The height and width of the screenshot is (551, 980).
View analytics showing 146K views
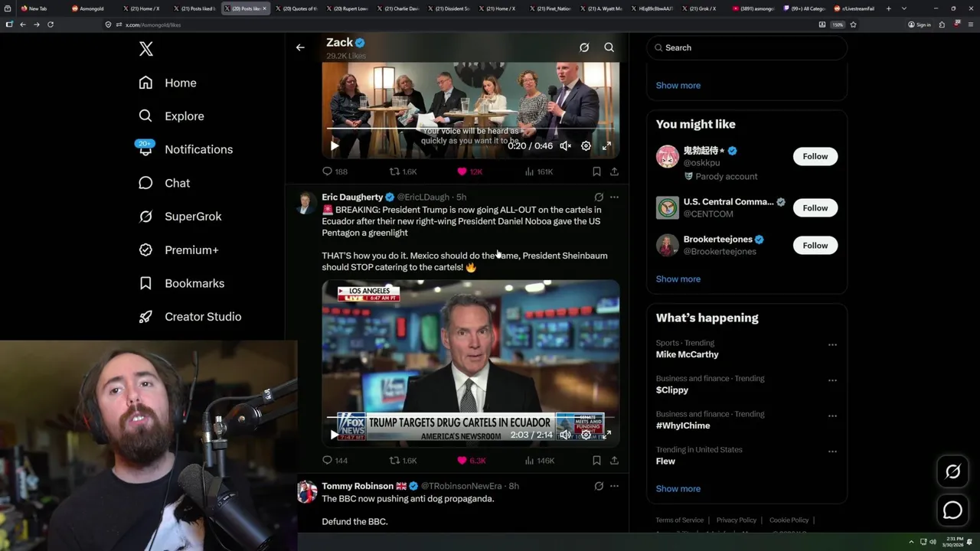coord(539,461)
